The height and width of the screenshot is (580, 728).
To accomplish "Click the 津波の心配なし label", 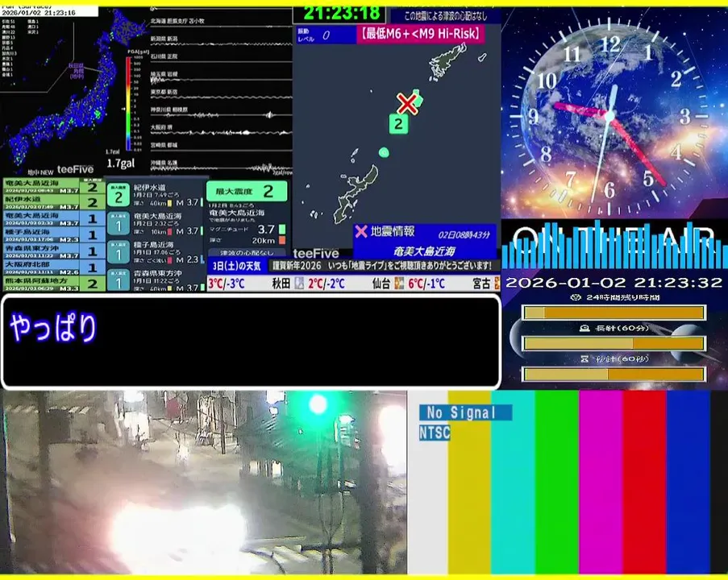I will (247, 253).
